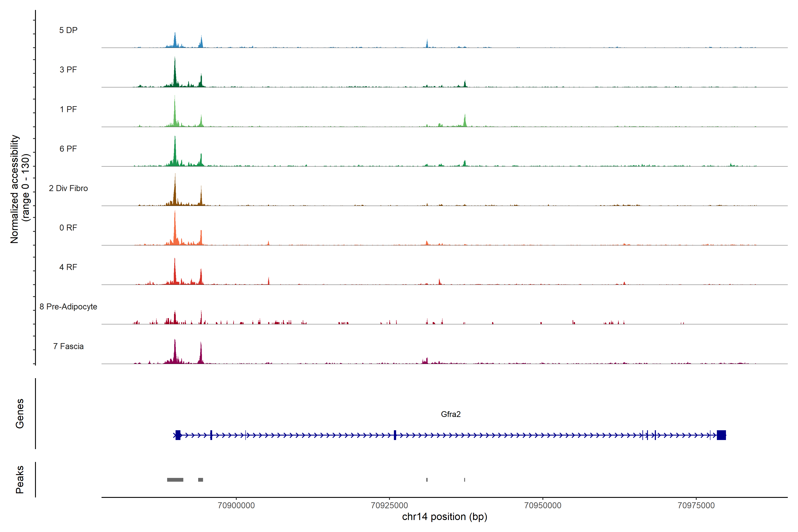The height and width of the screenshot is (532, 798).
Task: Click the widest gray peak bar
Action: 175,480
